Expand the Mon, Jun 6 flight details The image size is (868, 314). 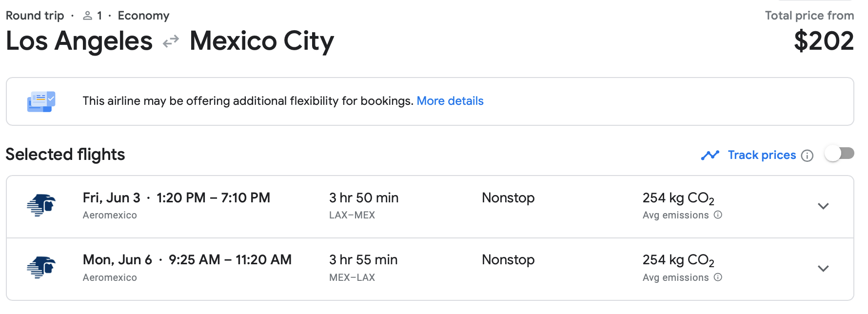tap(823, 269)
